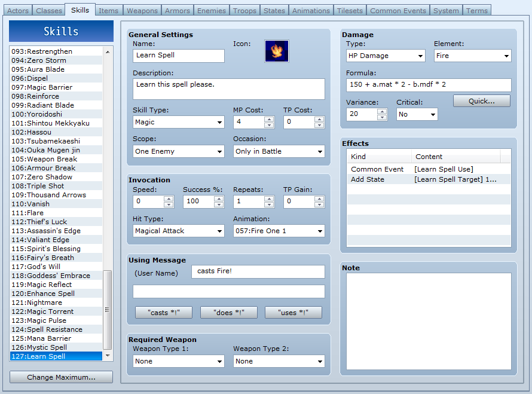This screenshot has width=532, height=394.
Task: Increase the TP Gain value
Action: pos(319,198)
